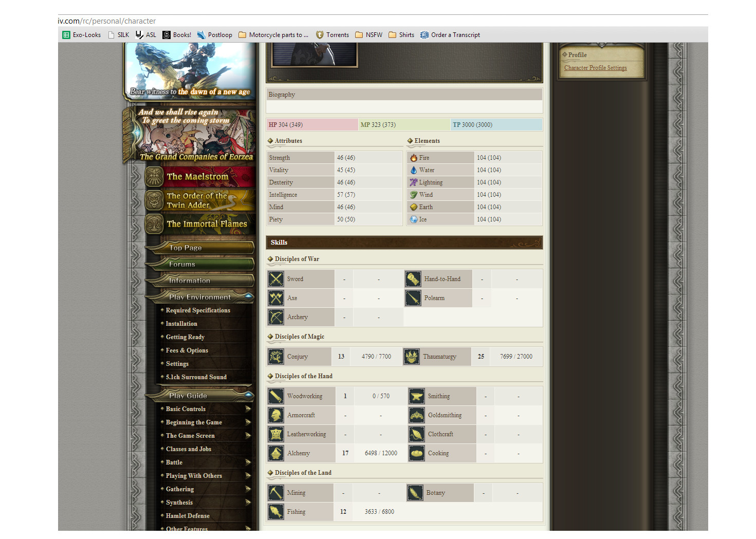
Task: Open the Information menu item
Action: tap(200, 281)
